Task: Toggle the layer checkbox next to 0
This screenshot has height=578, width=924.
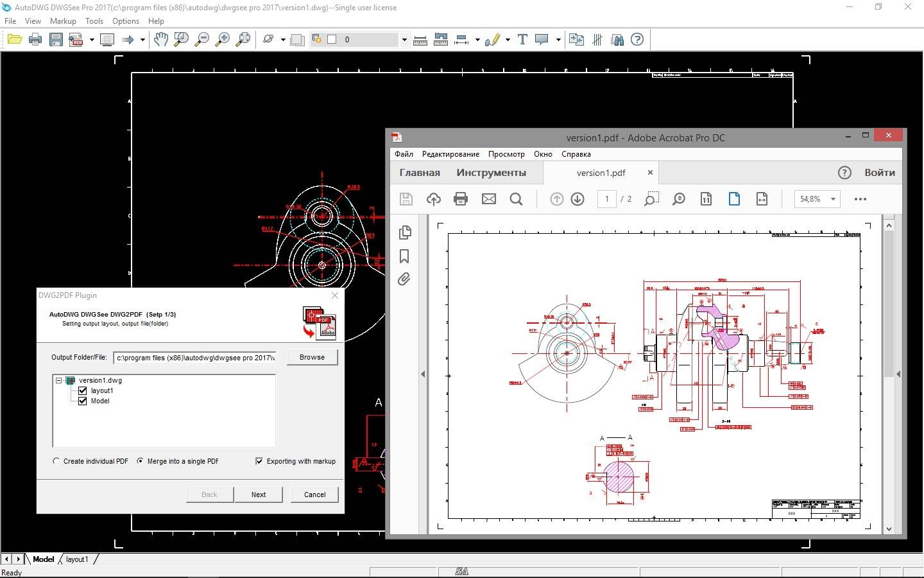Action: [x=332, y=39]
